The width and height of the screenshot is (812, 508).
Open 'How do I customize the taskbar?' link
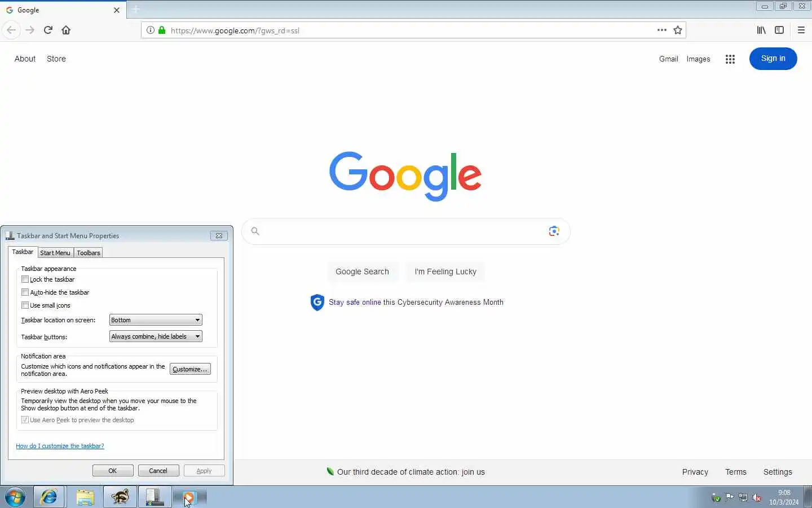coord(60,446)
